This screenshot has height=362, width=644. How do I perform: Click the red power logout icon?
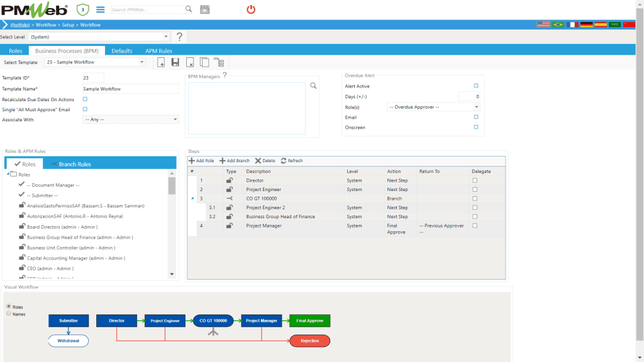tap(251, 9)
